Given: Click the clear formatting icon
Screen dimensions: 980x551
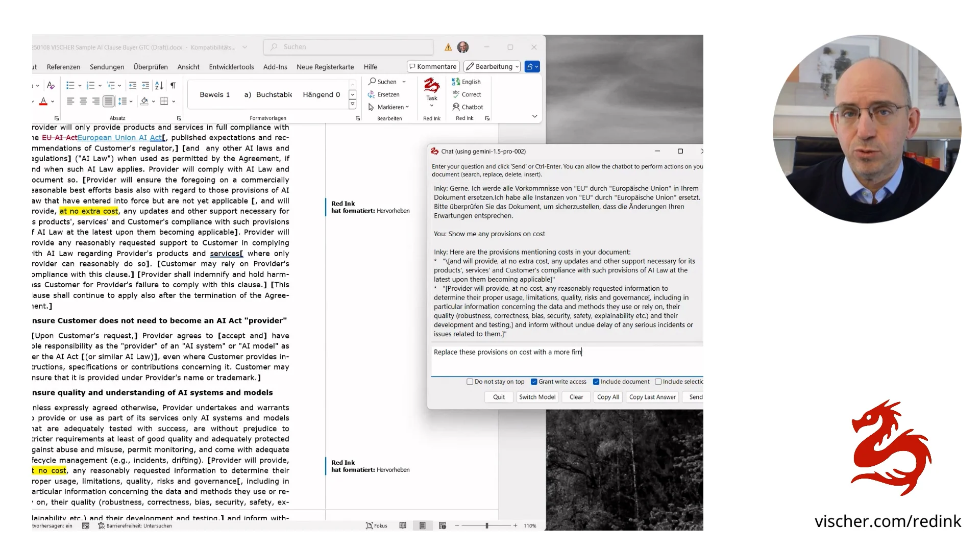Looking at the screenshot, I should click(x=51, y=85).
